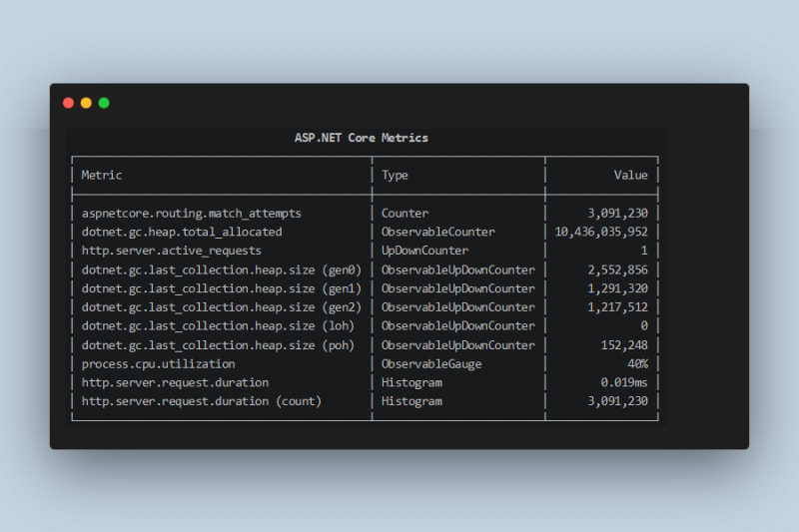Select the process.cpu.utilization metric name
799x532 pixels.
point(158,364)
